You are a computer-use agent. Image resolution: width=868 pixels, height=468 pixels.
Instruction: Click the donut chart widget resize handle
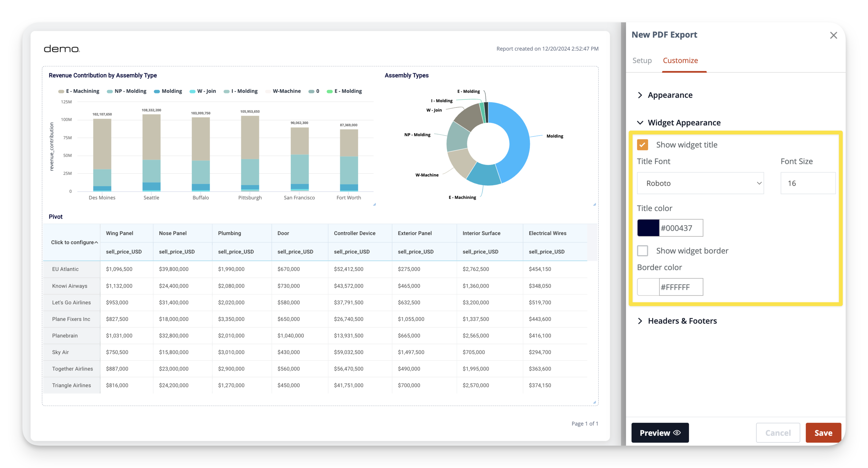pyautogui.click(x=594, y=204)
